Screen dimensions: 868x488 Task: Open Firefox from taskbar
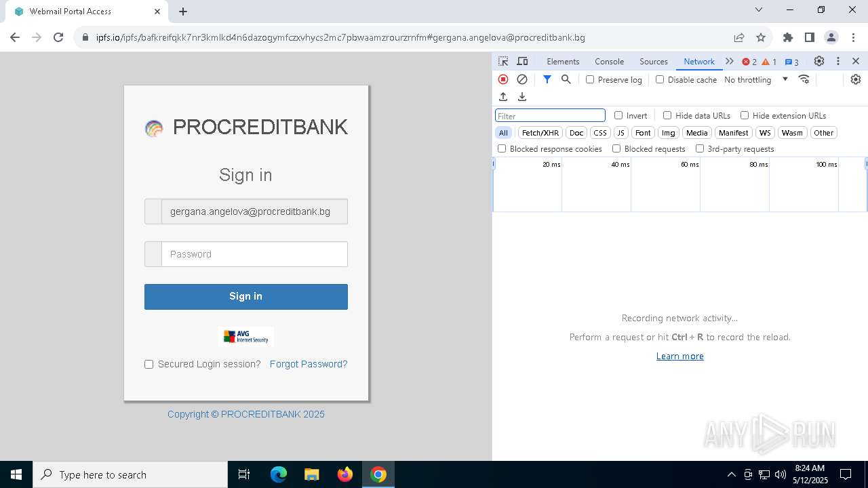345,474
